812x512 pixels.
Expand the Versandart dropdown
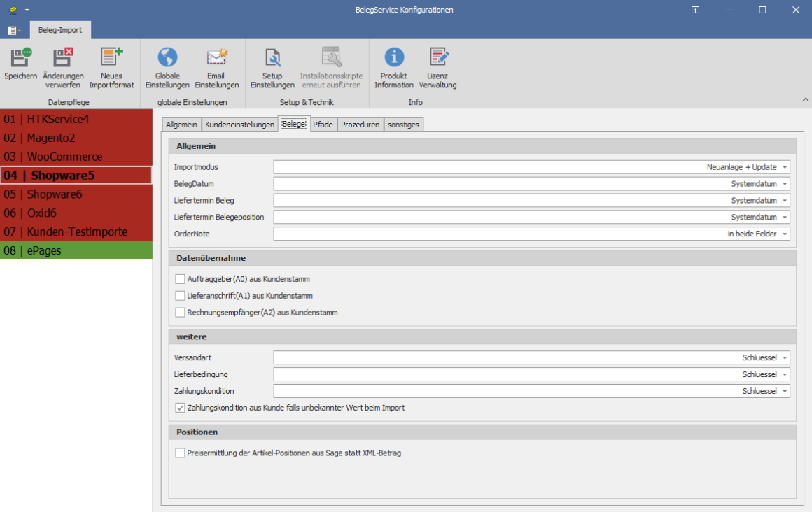[x=785, y=358]
